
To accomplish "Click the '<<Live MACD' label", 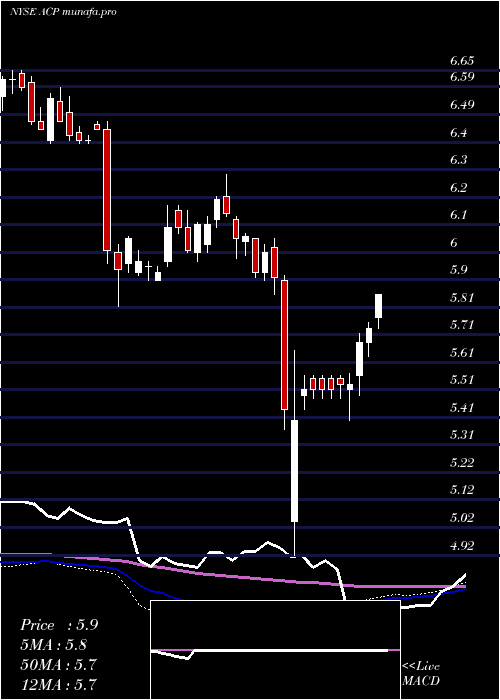I will point(421,673).
